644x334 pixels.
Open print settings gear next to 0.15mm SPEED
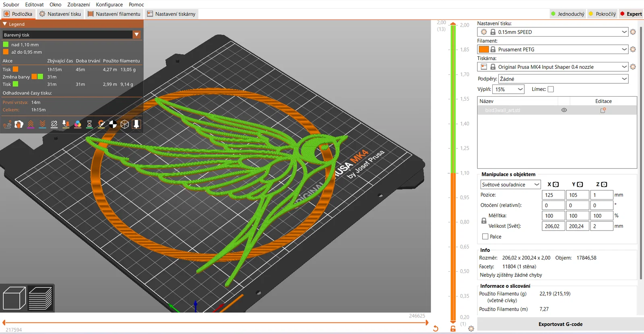[633, 32]
